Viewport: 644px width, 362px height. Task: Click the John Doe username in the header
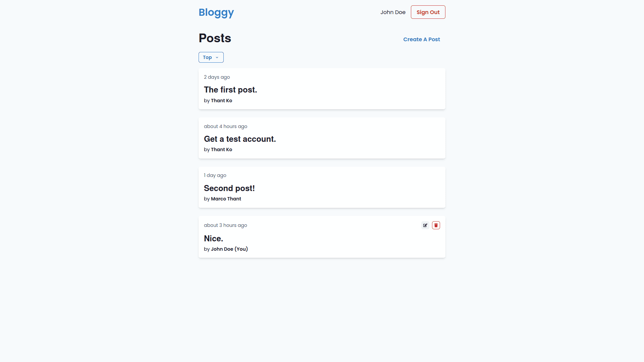(x=393, y=12)
